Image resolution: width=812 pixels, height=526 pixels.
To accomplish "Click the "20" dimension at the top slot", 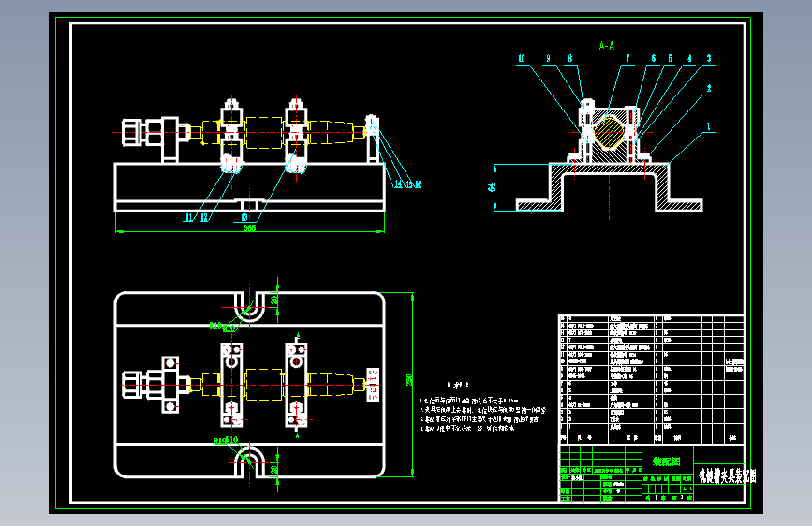I will click(274, 300).
